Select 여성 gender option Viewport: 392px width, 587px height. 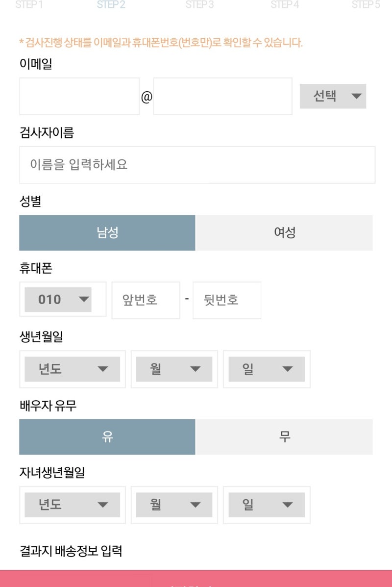point(284,232)
